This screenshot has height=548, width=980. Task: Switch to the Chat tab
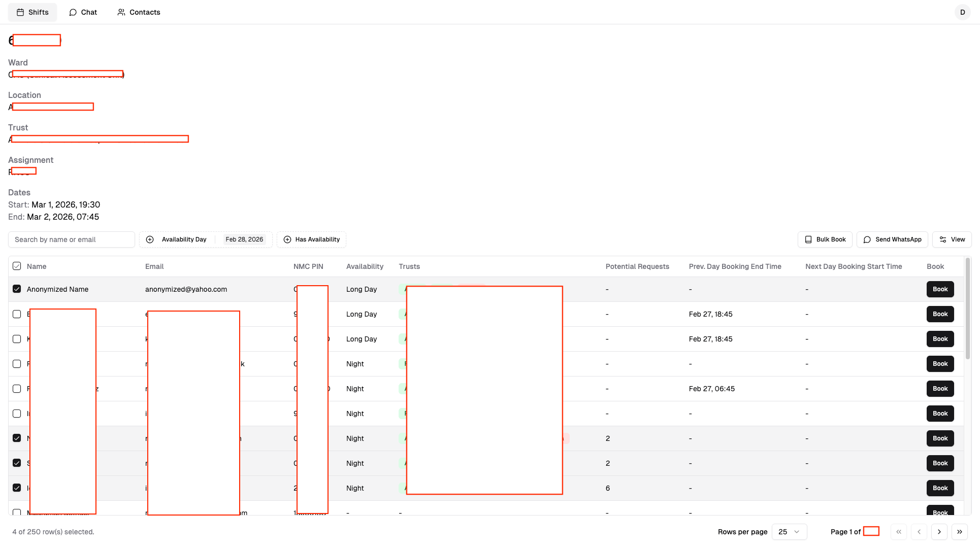point(83,12)
